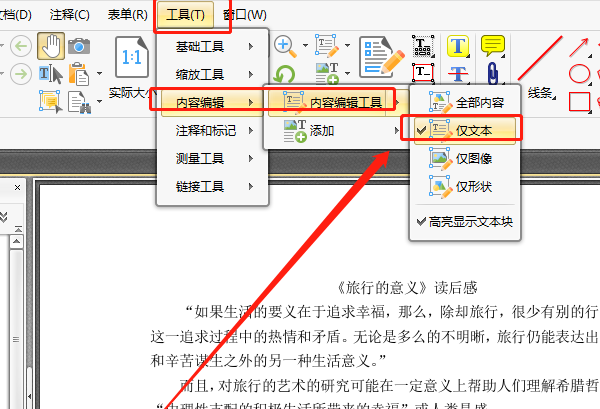The height and width of the screenshot is (409, 600).
Task: Choose 仅文本 checked option
Action: click(465, 131)
